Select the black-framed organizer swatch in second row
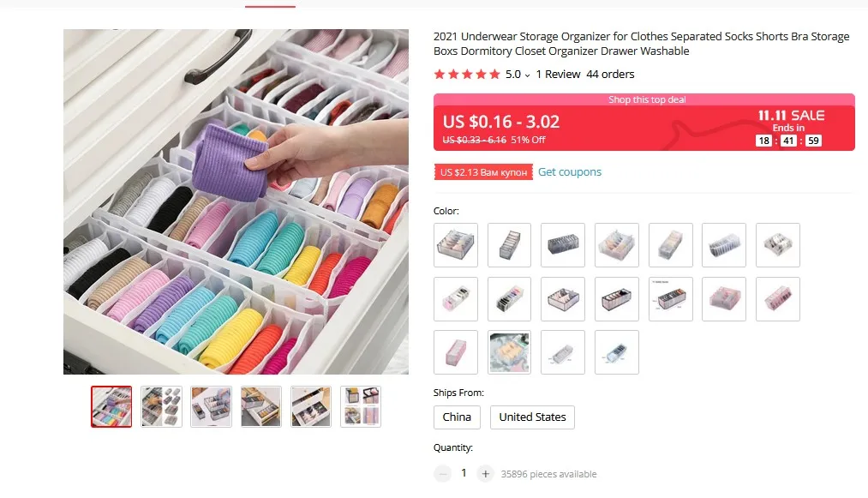Screen dimensions: 868x498 [616, 298]
